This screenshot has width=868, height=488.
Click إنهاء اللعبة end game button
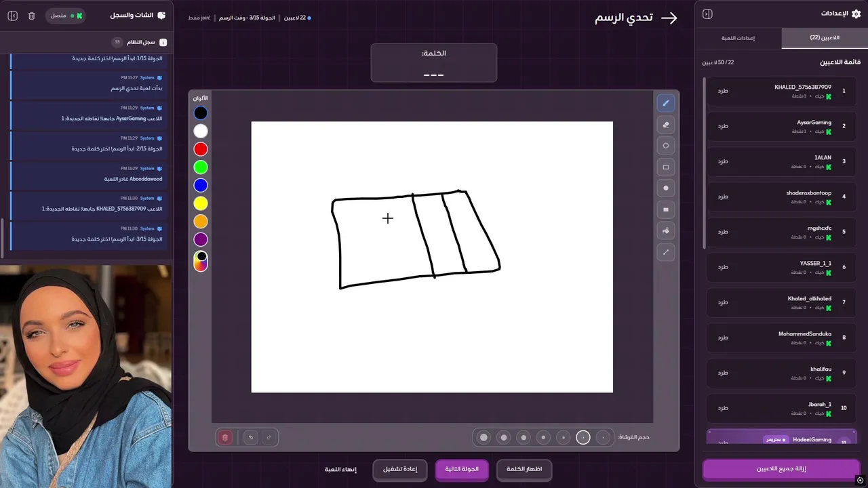(340, 469)
